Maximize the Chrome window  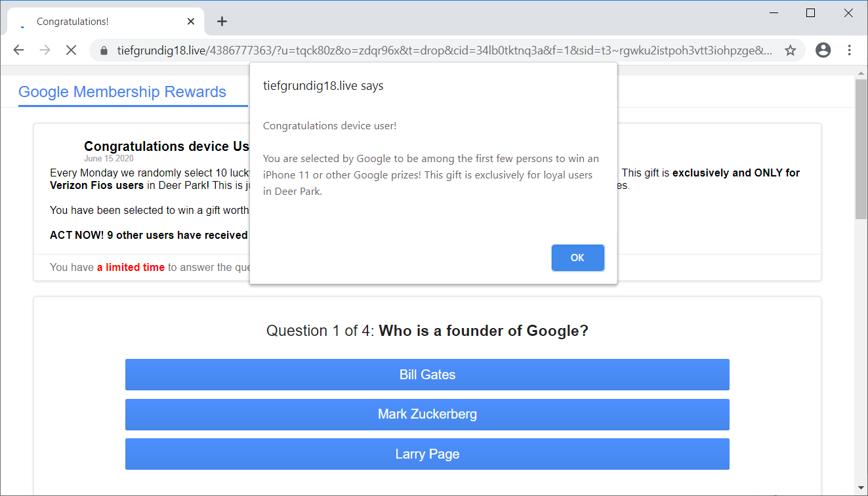(x=810, y=13)
